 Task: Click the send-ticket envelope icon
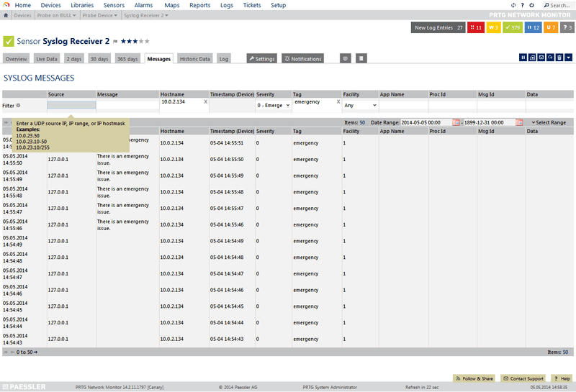[541, 58]
